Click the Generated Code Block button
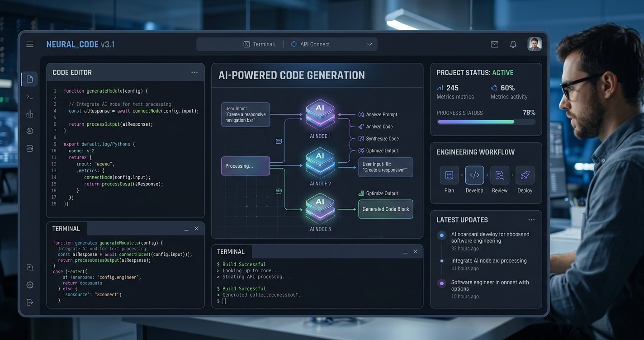The image size is (644, 340). pos(386,209)
